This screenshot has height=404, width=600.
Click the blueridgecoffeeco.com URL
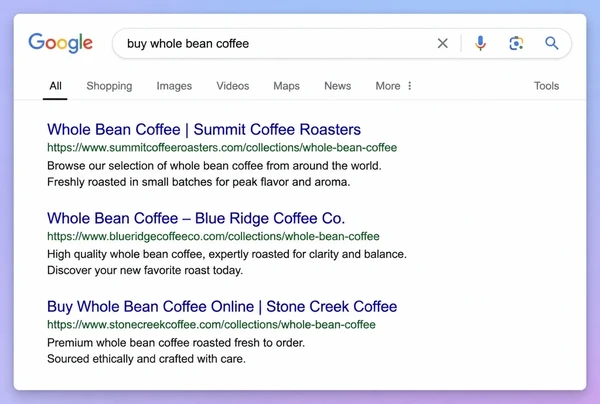213,236
